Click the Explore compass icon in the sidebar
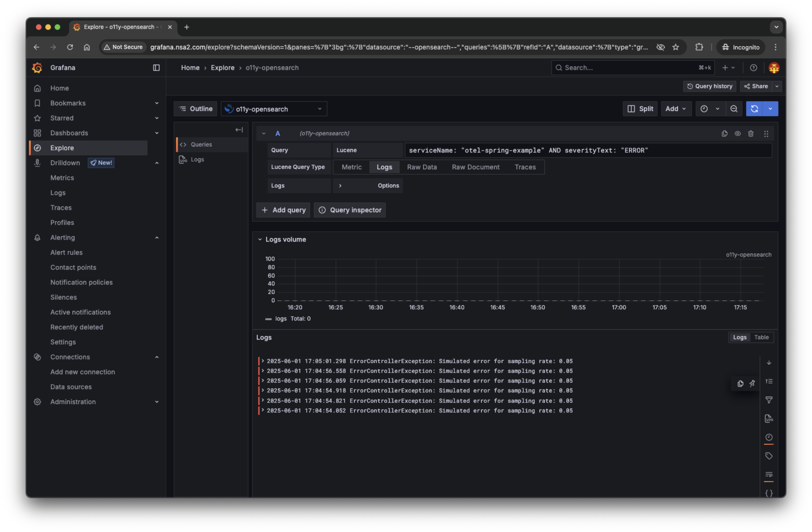 coord(38,148)
